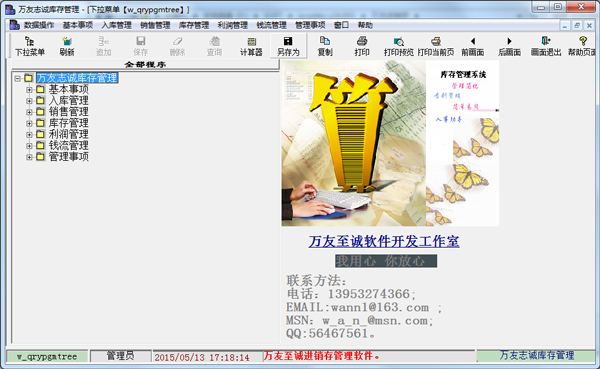
Task: Click the folder icon beside 入库管理
Action: tap(41, 100)
